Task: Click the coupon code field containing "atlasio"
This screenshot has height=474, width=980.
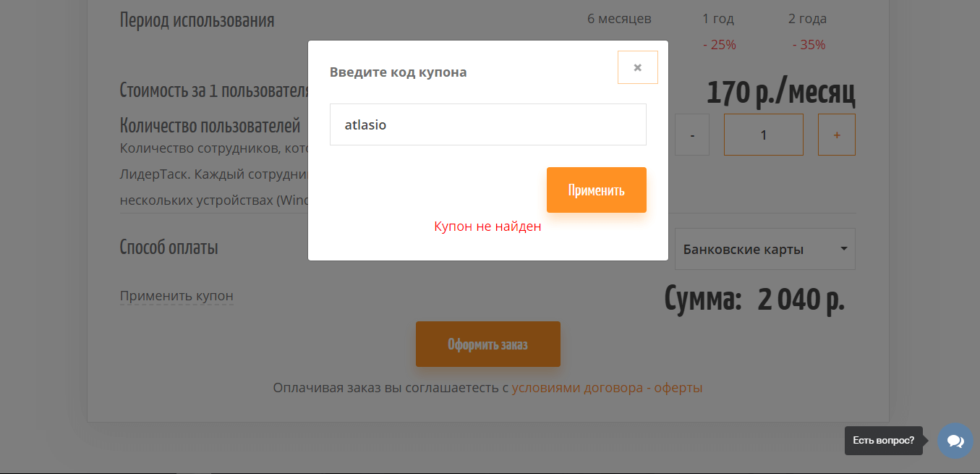Action: 487,124
